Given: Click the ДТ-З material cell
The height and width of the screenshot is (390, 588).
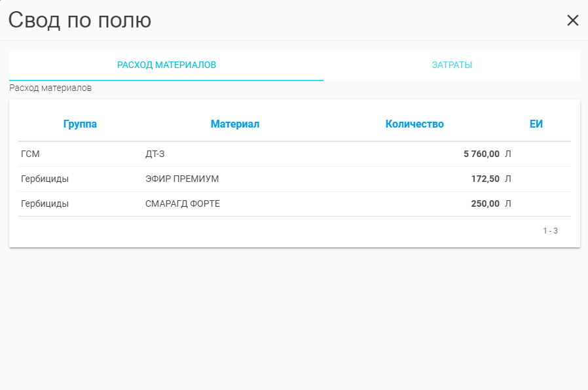Looking at the screenshot, I should 155,154.
